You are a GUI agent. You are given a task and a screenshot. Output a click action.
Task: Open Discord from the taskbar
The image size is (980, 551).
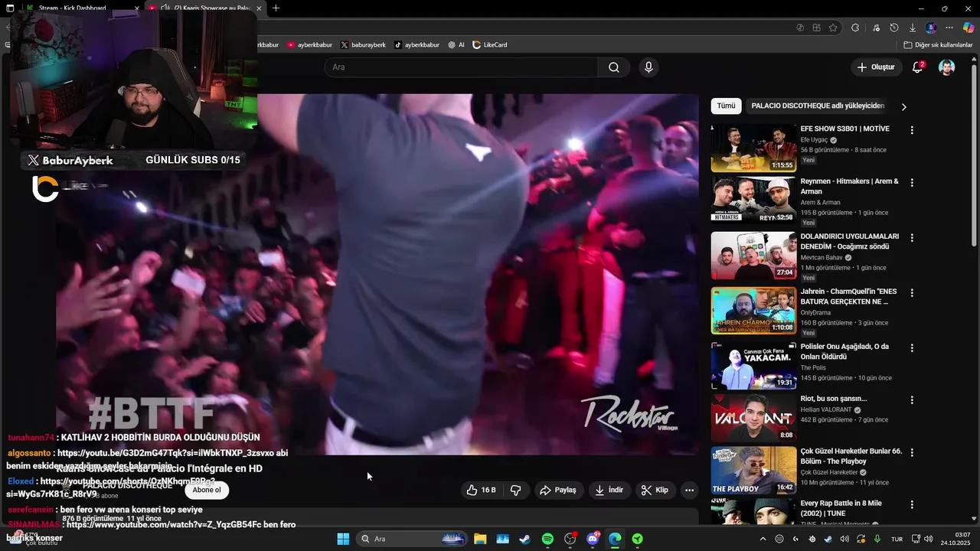tap(593, 539)
